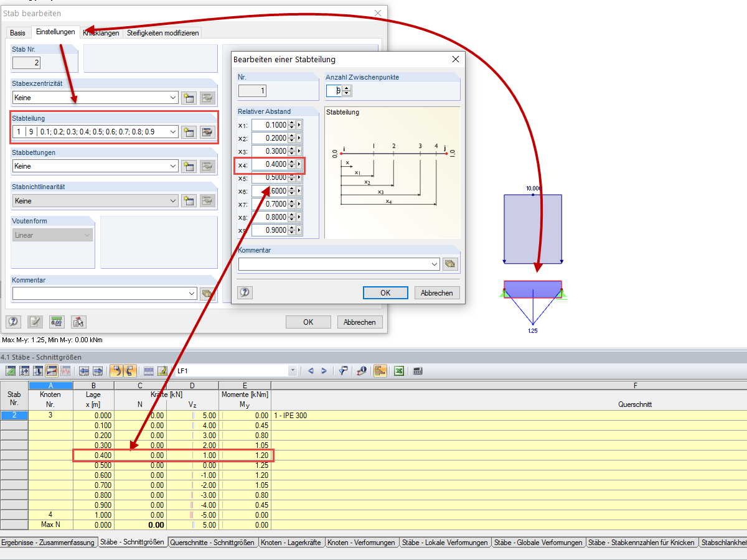
Task: Click info selection icon in results toolbar
Action: tap(362, 371)
